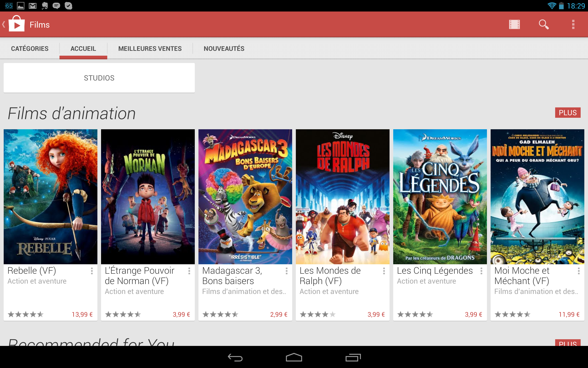Tap PLUS next to Recommended for You
This screenshot has width=588, height=368.
click(x=568, y=343)
